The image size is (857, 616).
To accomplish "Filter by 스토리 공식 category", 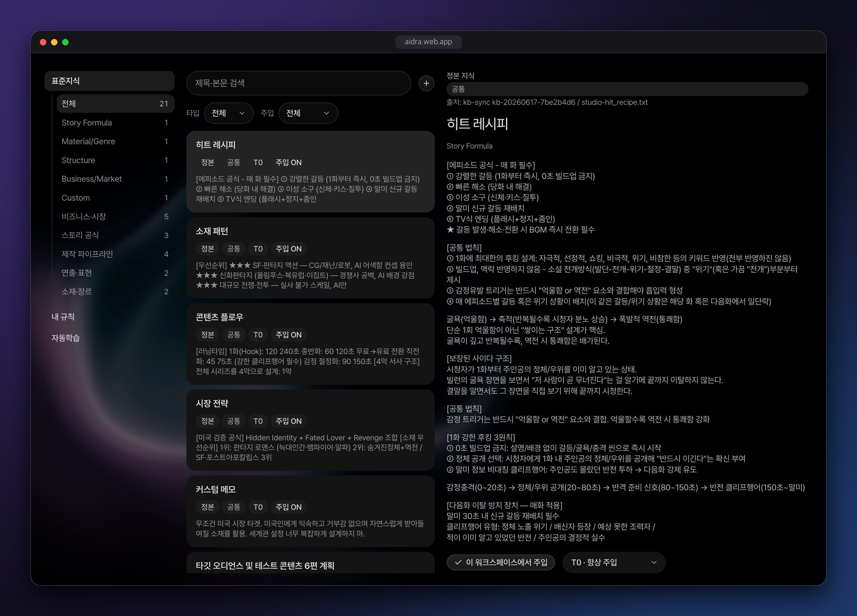I will [115, 235].
